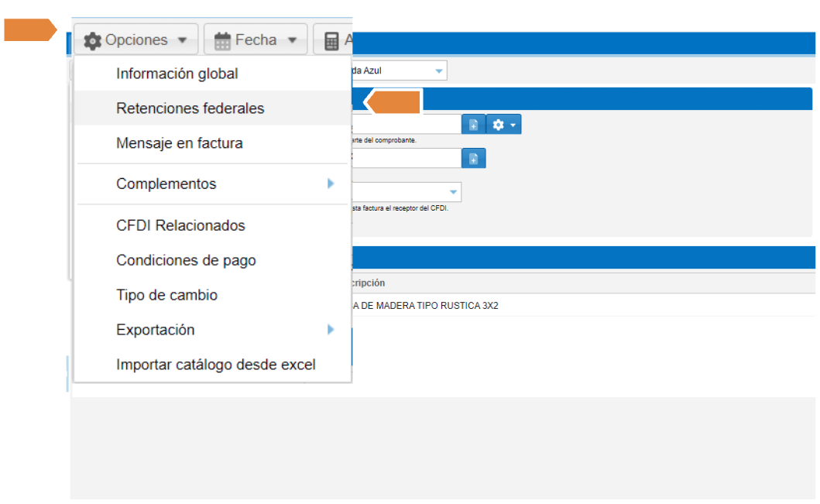The height and width of the screenshot is (504, 820).
Task: Select Retenciones federales in the Opciones menu
Action: [190, 108]
